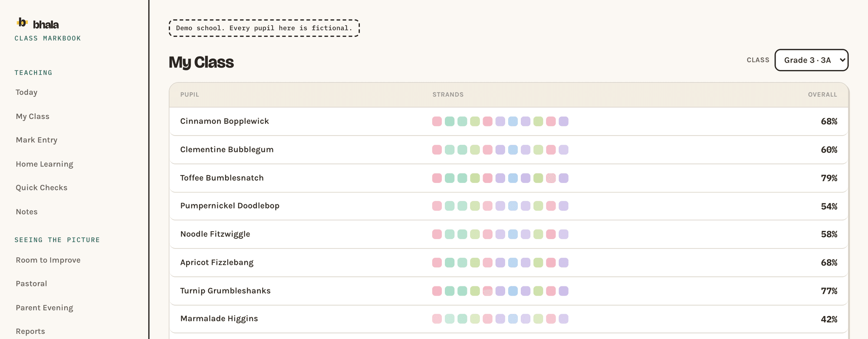The height and width of the screenshot is (339, 868).
Task: Go to My Class in sidebar
Action: tap(33, 116)
